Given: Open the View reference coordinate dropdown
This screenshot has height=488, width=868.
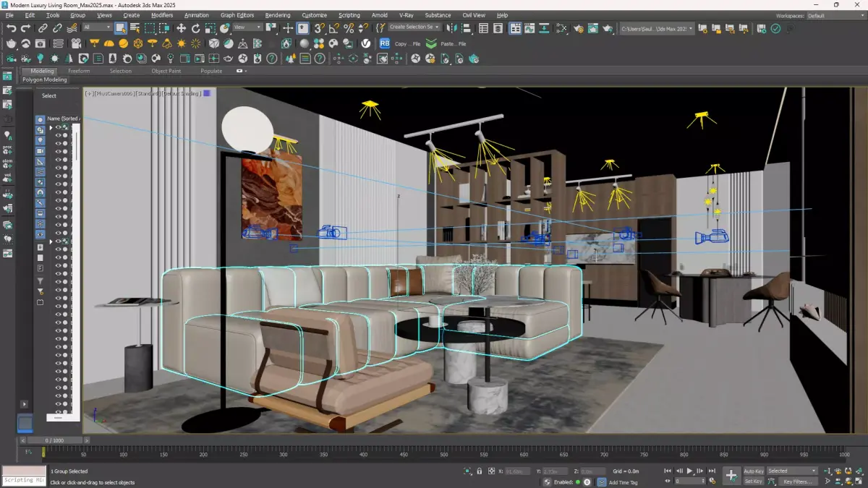Looking at the screenshot, I should point(248,27).
